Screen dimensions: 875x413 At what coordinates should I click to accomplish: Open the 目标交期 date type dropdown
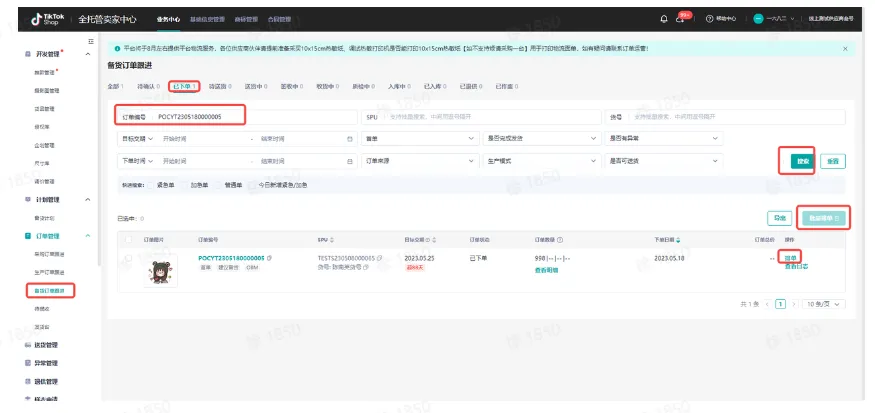tap(137, 138)
